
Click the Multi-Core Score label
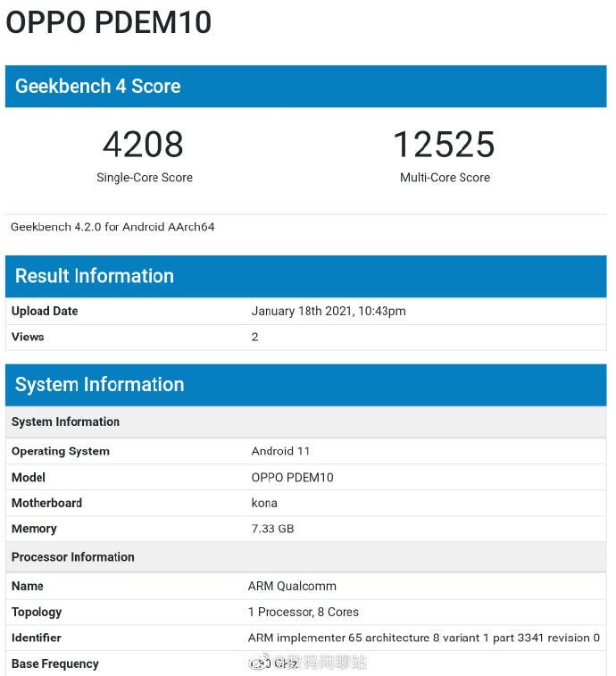(445, 178)
